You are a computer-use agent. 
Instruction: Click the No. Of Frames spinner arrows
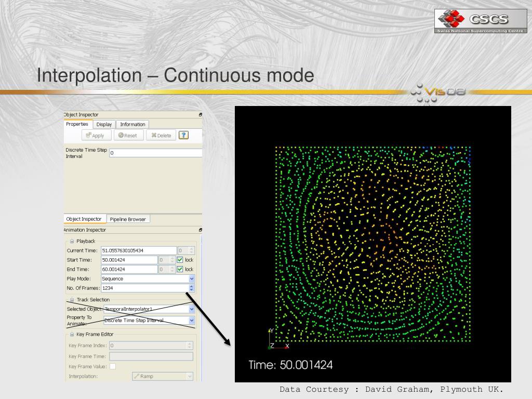191,288
